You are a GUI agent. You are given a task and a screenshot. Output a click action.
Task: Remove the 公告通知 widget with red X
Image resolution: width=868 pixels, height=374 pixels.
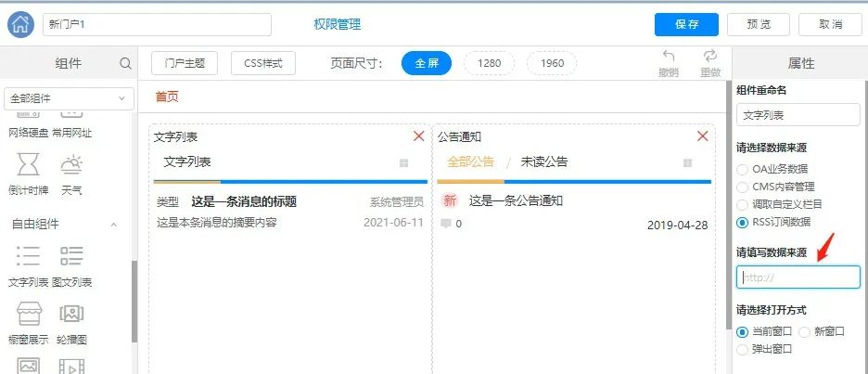[703, 135]
